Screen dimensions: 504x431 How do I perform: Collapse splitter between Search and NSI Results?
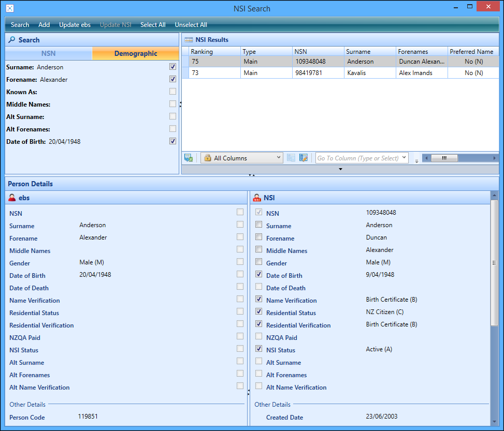tap(180, 104)
